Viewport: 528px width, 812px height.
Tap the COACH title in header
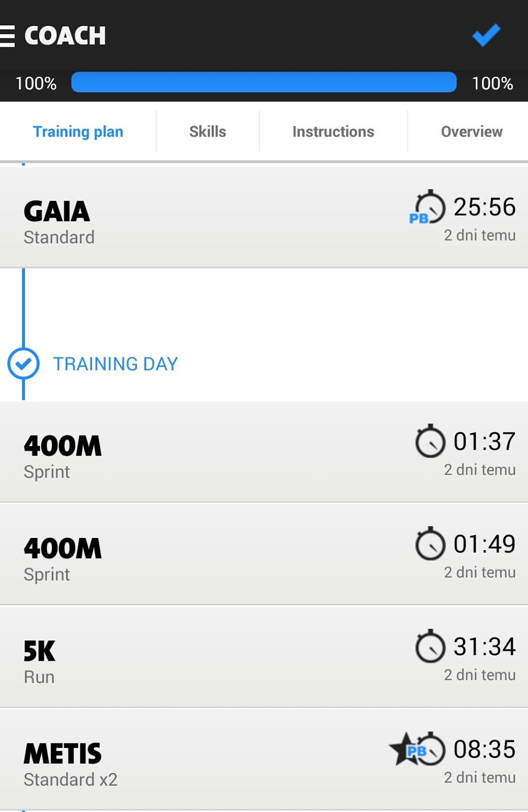pos(65,36)
